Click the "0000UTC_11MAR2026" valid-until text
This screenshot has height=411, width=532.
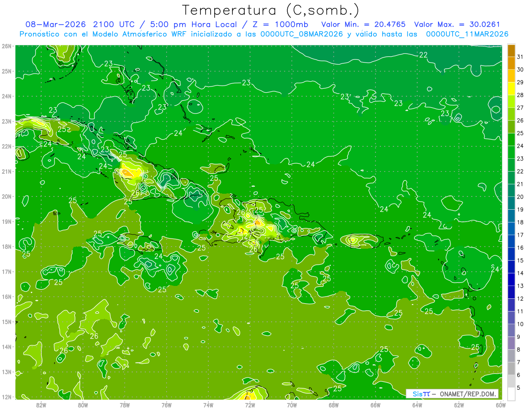pos(467,34)
